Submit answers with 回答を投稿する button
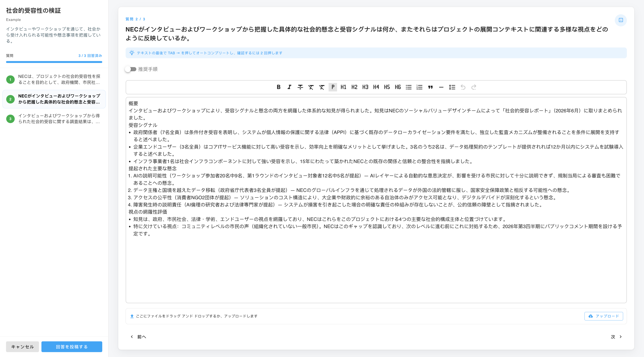The width and height of the screenshot is (644, 357). pos(72,347)
